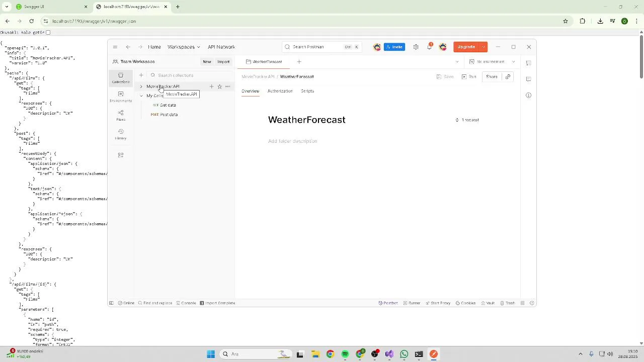Open the tab list chevron dropdown

click(457, 61)
